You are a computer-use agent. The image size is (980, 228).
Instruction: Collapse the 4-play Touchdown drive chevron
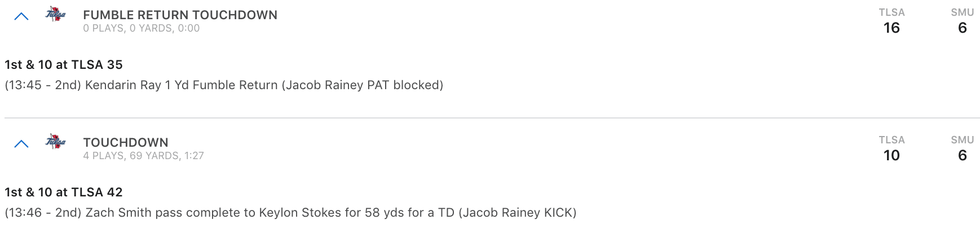[x=21, y=144]
